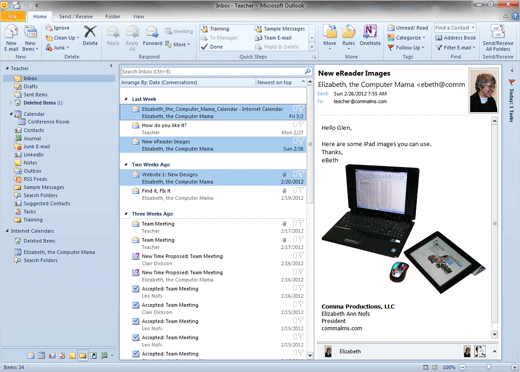
Task: Open the Categorize dropdown
Action: click(x=406, y=38)
